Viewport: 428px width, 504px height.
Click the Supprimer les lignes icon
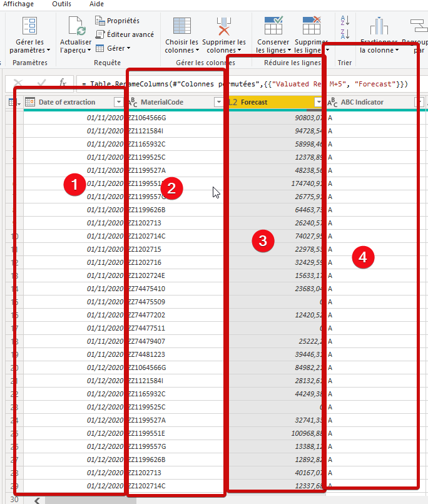pos(312,25)
